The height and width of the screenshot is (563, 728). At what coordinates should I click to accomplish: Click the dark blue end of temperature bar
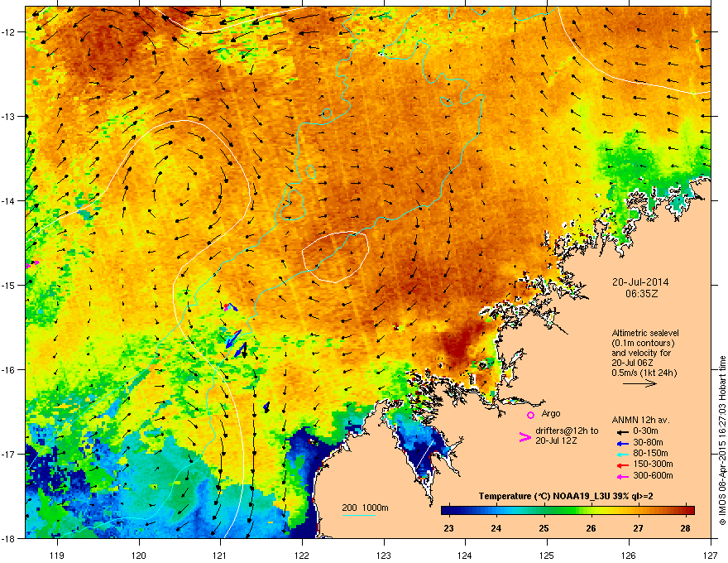(x=448, y=510)
